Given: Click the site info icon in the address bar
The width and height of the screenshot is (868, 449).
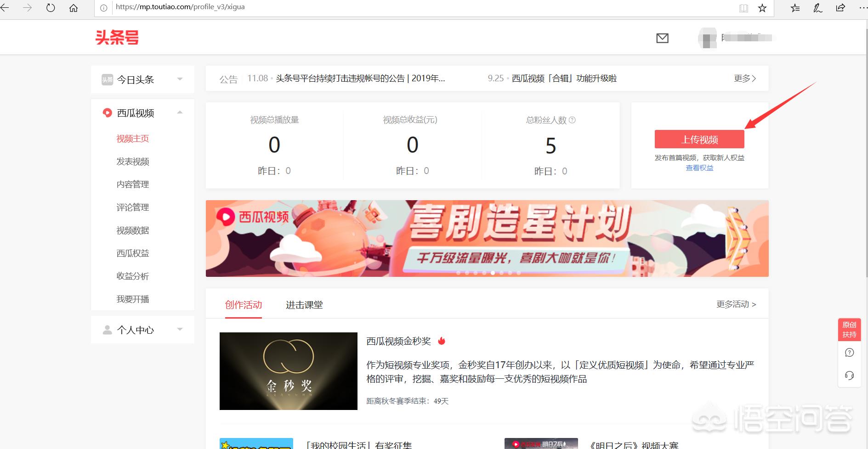Looking at the screenshot, I should pos(104,8).
